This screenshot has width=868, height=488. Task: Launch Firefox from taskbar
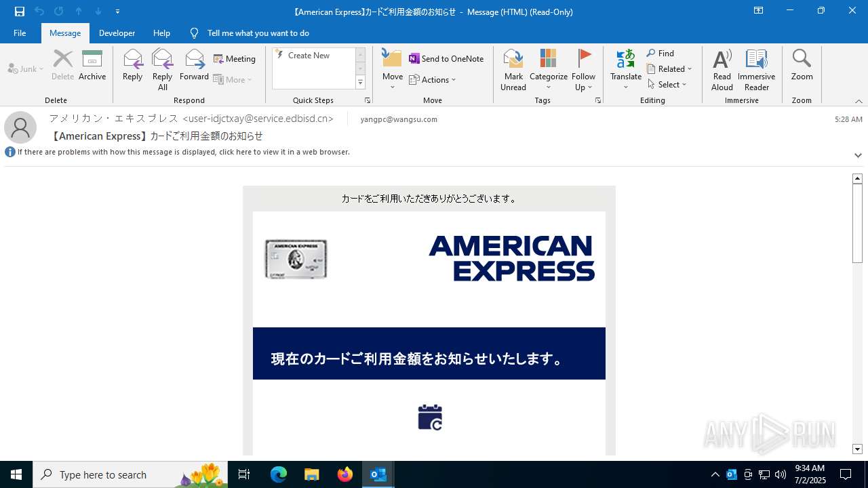[x=345, y=474]
